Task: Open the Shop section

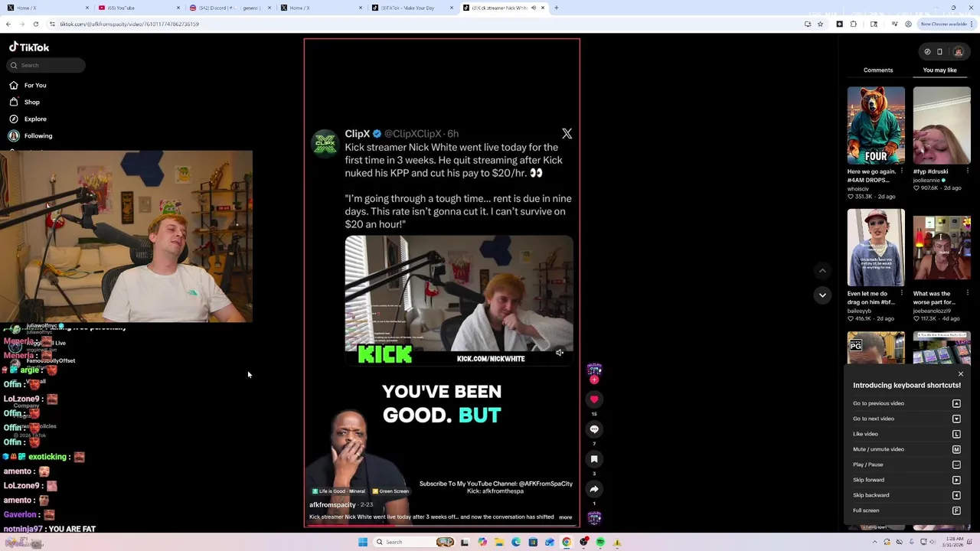Action: (24, 102)
